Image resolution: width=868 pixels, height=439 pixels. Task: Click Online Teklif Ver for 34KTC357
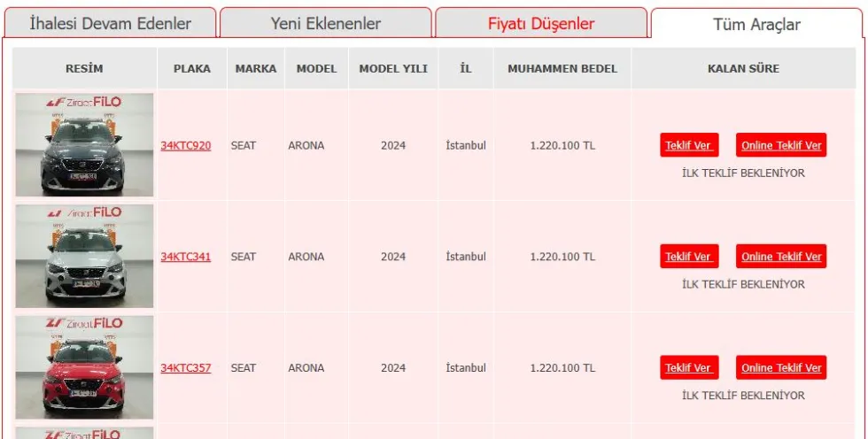(781, 368)
